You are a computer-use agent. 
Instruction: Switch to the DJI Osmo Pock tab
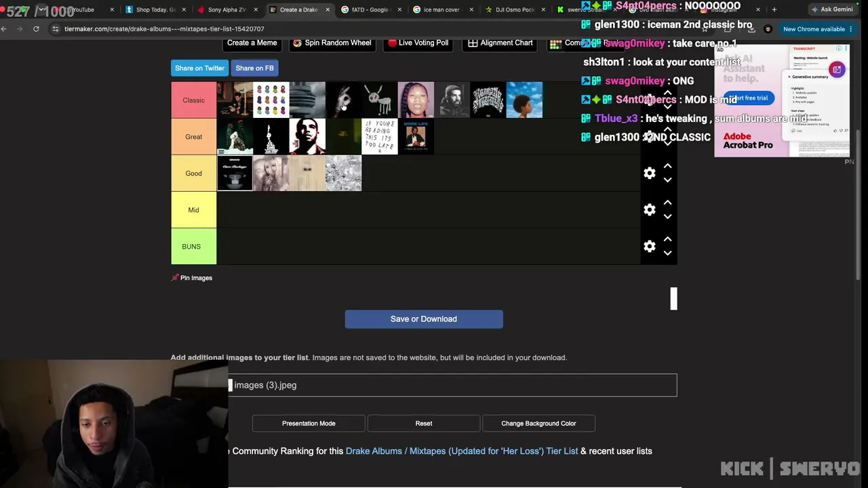click(x=514, y=9)
